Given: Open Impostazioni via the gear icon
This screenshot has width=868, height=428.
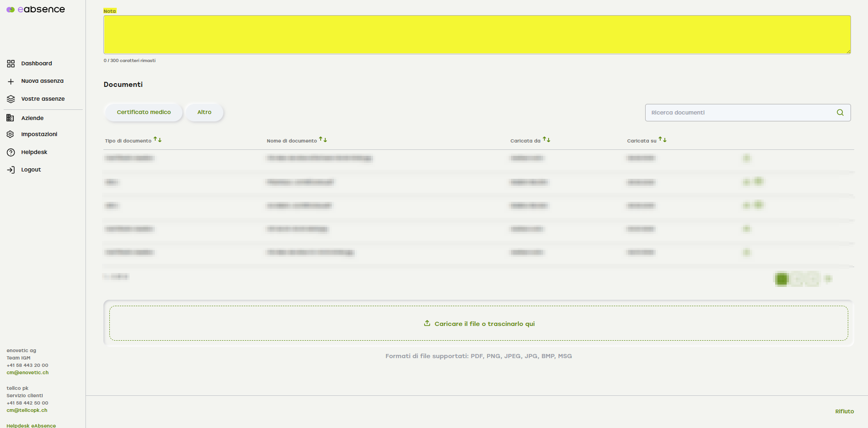Looking at the screenshot, I should [11, 134].
